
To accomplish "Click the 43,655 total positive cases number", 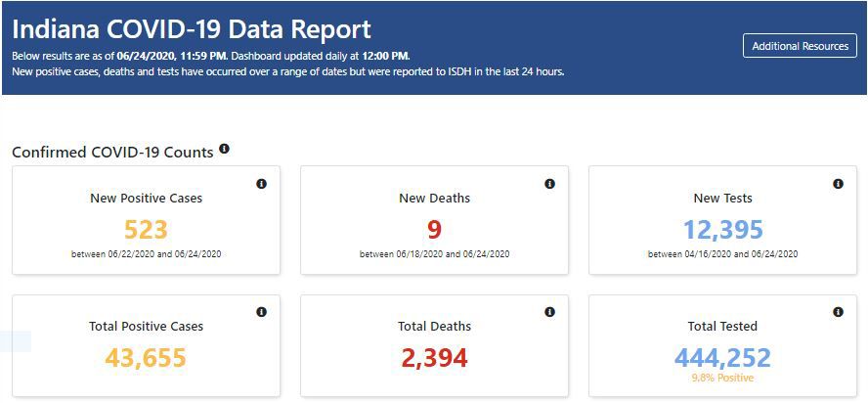I will [x=147, y=358].
